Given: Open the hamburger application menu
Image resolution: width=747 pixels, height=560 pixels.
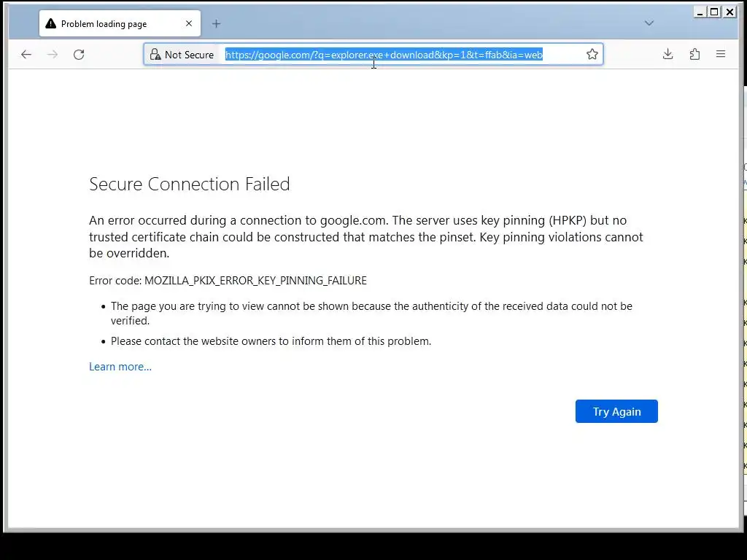Looking at the screenshot, I should click(721, 54).
